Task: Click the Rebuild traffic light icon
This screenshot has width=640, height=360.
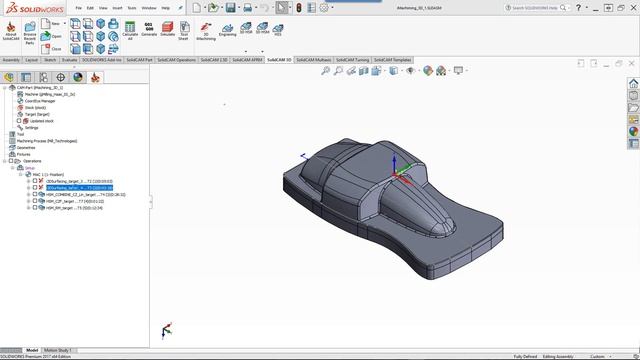Action: click(299, 8)
